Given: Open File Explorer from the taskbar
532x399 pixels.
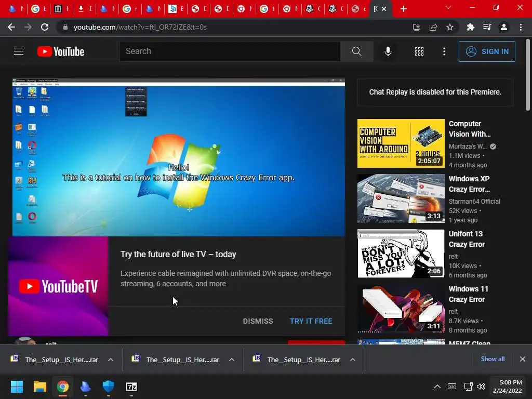Looking at the screenshot, I should [x=39, y=387].
